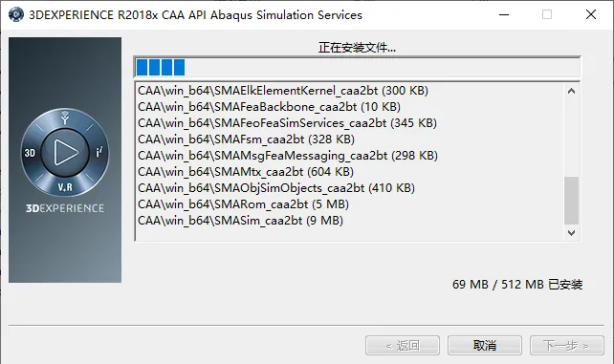Click the information quadrant of the compass
This screenshot has width=614, height=364.
pyautogui.click(x=99, y=152)
